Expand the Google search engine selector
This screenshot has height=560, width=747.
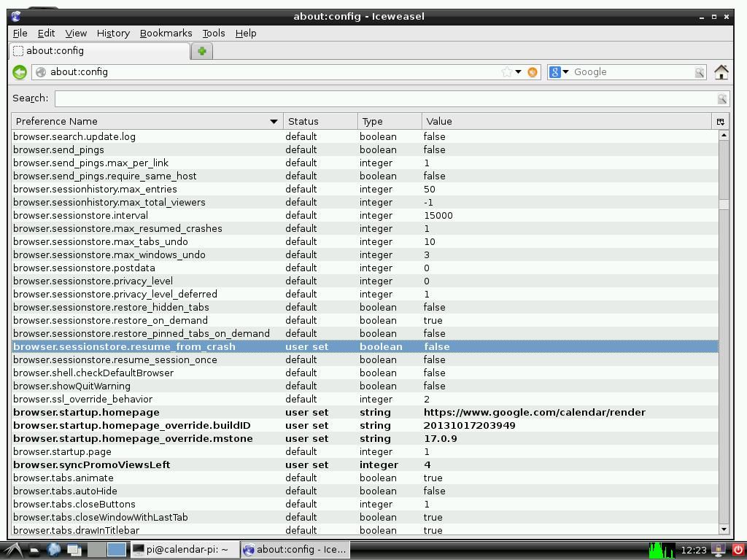coord(560,71)
